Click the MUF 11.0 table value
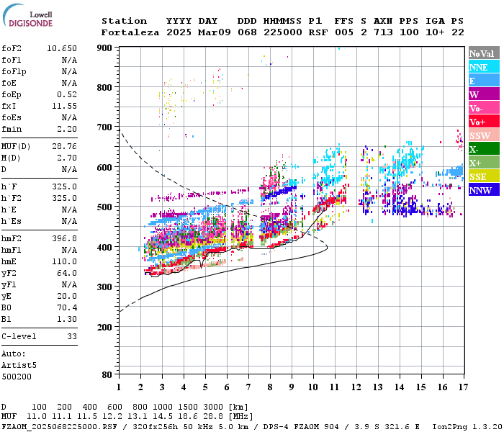Screen dimensions: 504x432 click(x=37, y=417)
